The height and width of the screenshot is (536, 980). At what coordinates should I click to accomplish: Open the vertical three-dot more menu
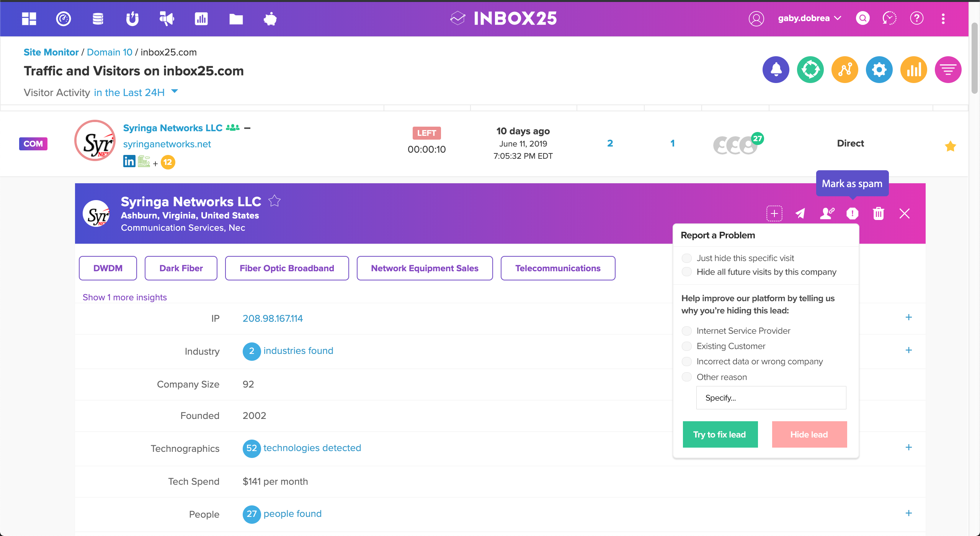click(x=943, y=18)
